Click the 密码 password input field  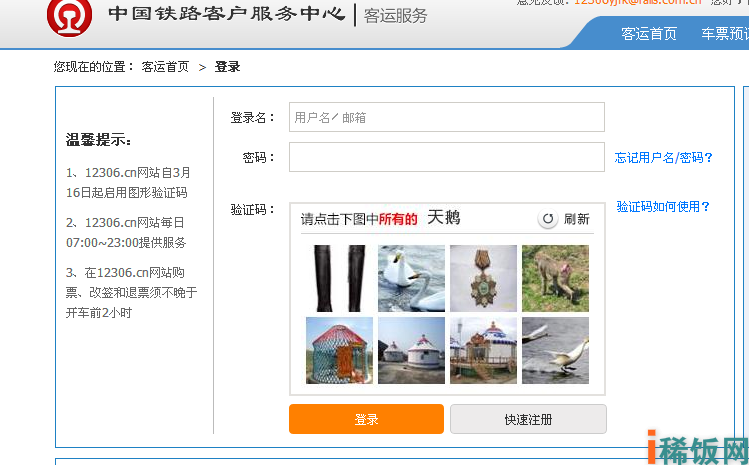coord(447,157)
